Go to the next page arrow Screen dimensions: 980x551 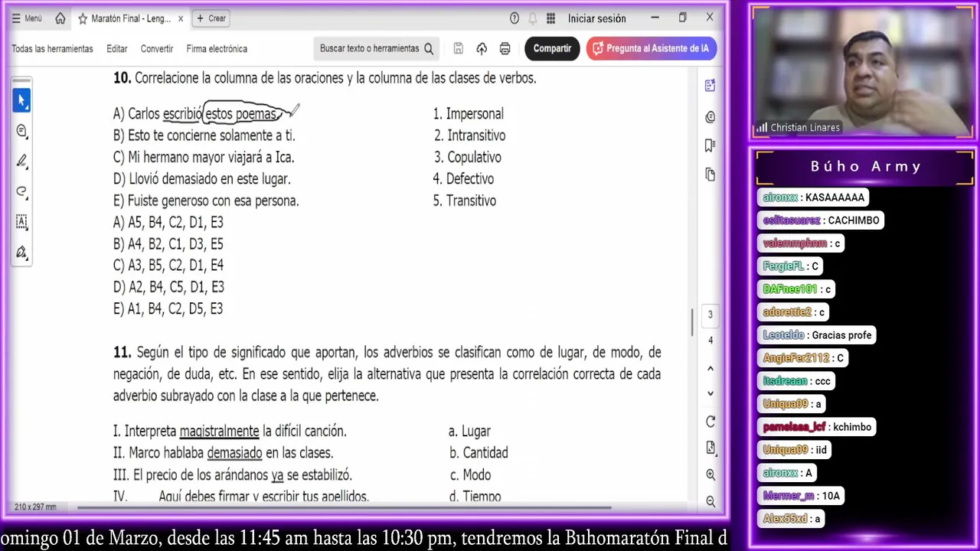[710, 393]
